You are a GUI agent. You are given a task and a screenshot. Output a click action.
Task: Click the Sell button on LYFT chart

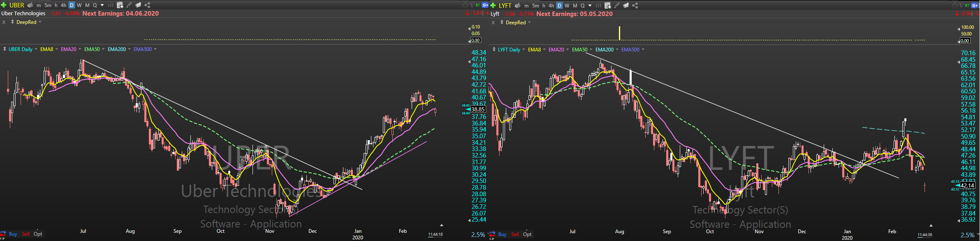[515, 234]
